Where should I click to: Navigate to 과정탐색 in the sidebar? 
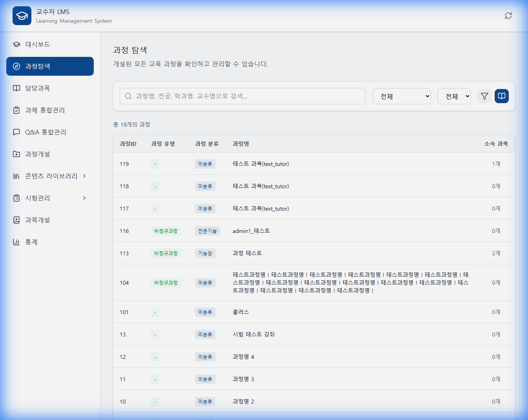pos(37,66)
